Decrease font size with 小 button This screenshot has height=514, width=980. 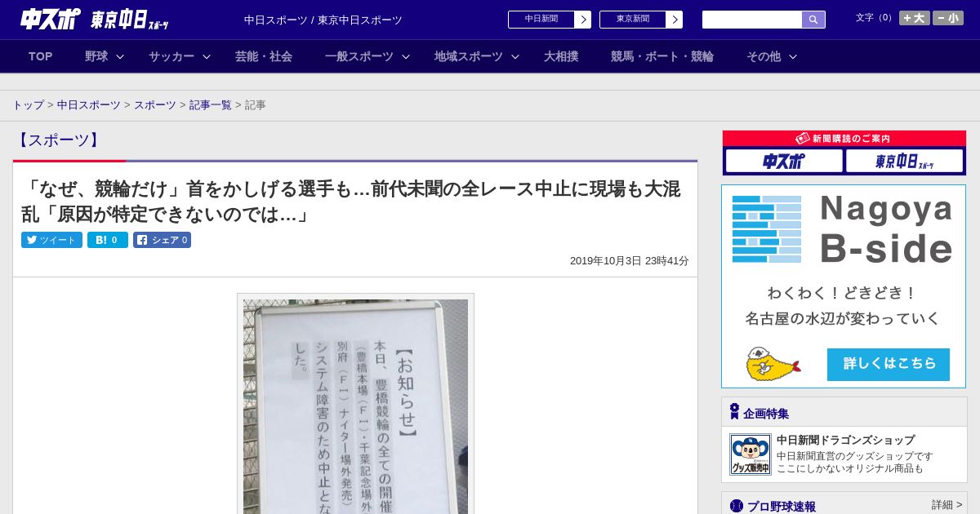[x=948, y=18]
